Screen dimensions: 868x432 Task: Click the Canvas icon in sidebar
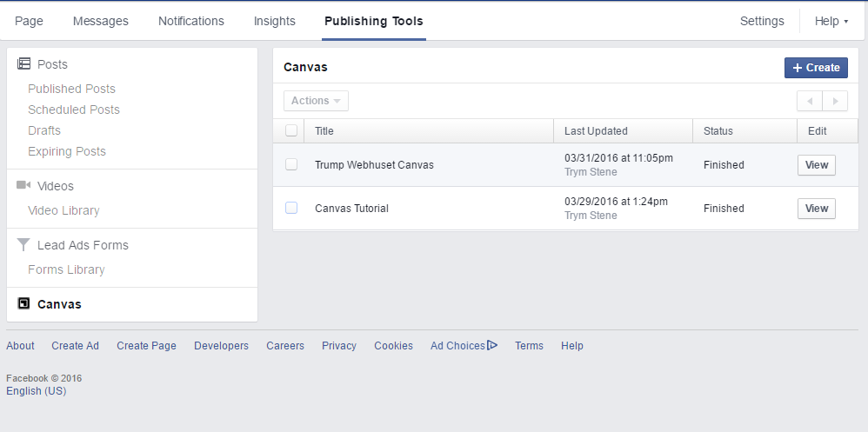click(23, 303)
